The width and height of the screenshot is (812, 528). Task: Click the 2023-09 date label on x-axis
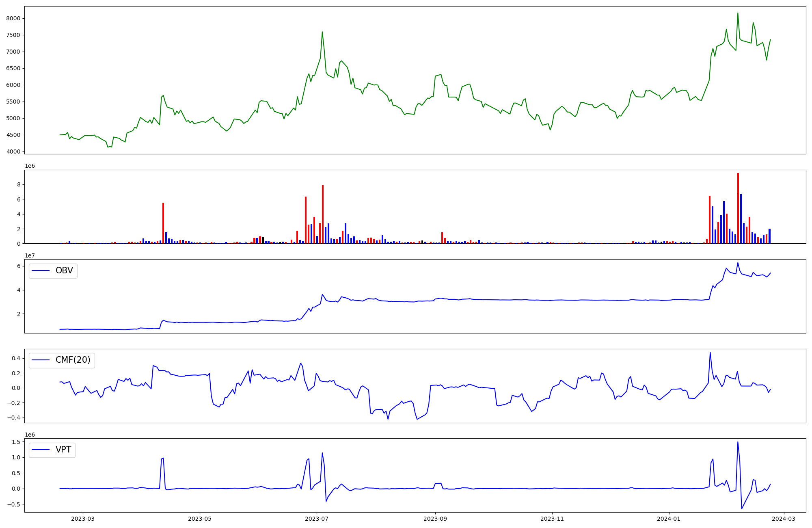pos(435,519)
